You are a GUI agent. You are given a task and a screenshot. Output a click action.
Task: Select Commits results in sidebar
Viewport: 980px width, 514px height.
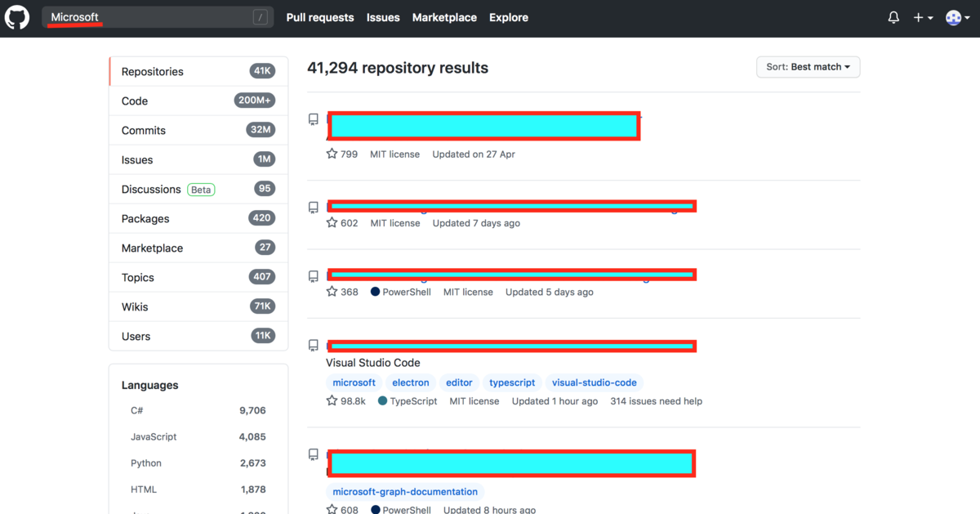coord(198,130)
